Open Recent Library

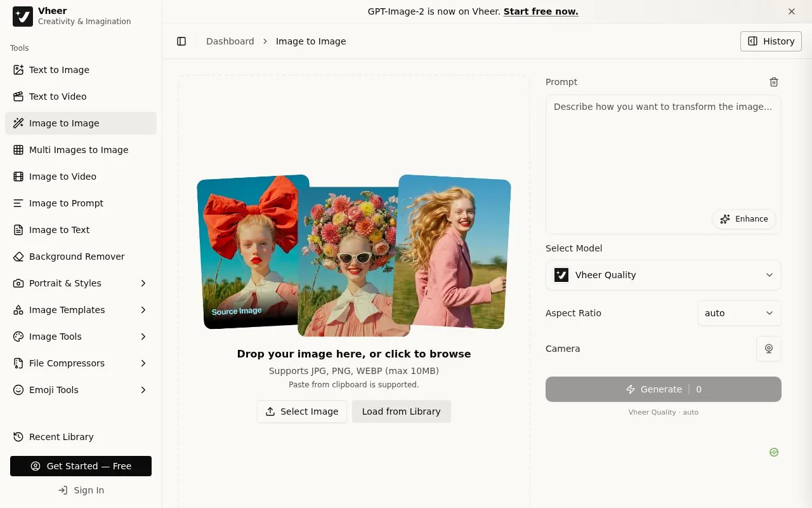(x=81, y=437)
